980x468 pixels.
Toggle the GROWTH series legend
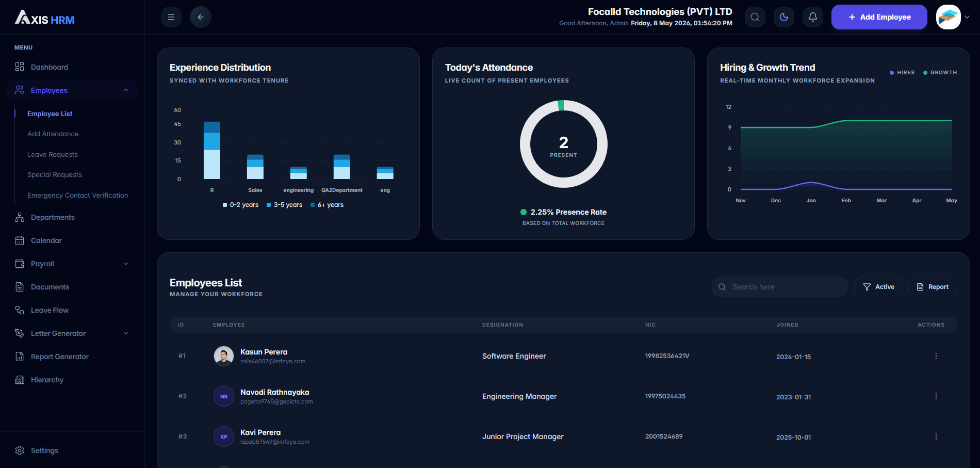pos(940,73)
